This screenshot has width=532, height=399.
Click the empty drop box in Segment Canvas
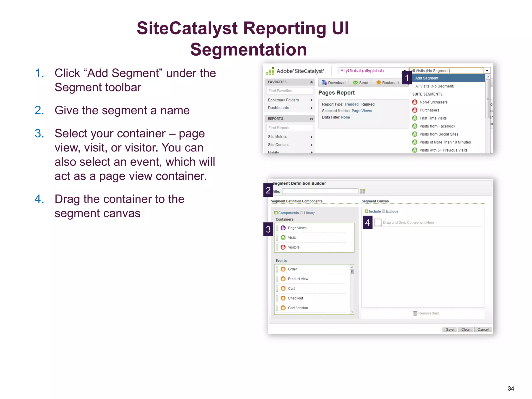tap(378, 222)
